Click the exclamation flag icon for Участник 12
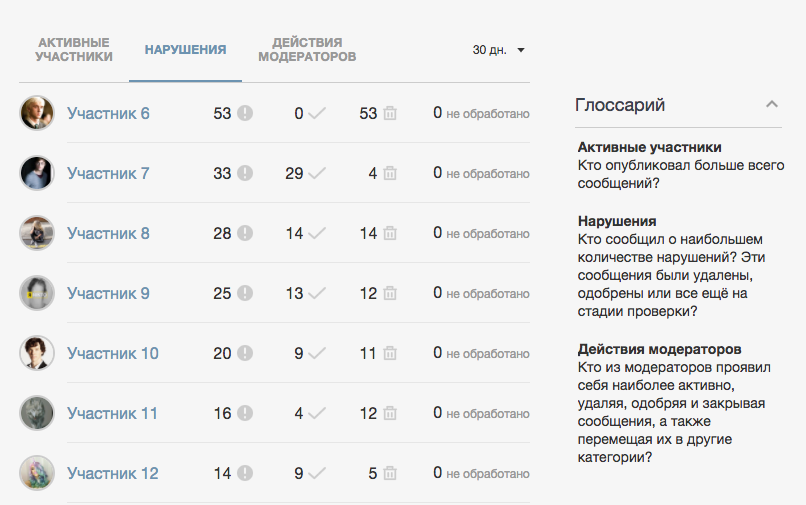This screenshot has width=806, height=505. [245, 474]
